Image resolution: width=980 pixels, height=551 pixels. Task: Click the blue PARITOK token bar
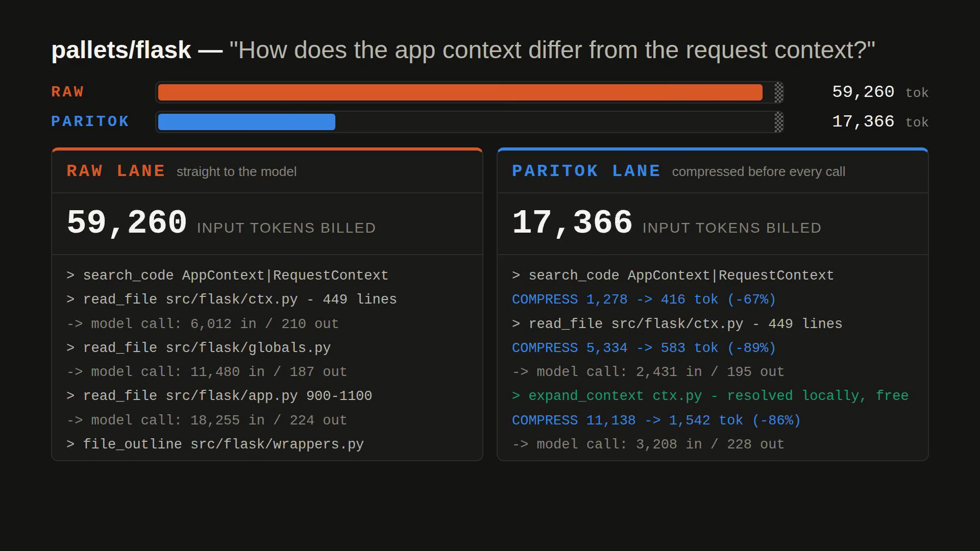point(247,122)
